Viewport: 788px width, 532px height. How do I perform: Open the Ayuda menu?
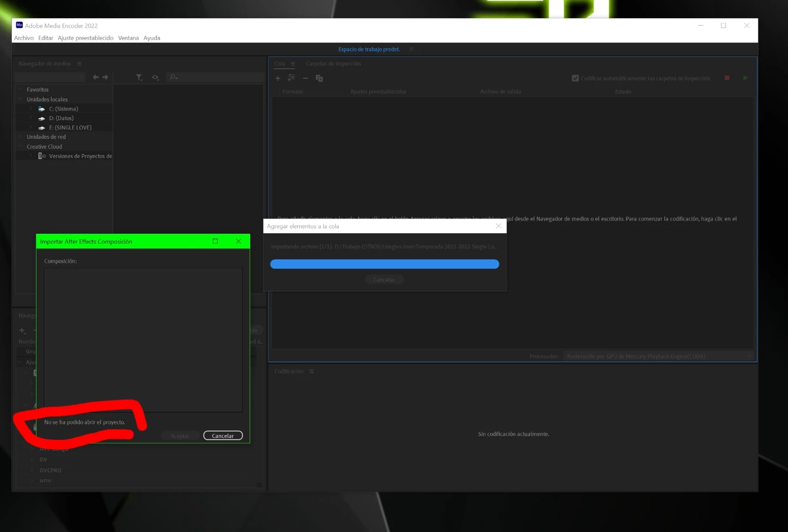pos(152,38)
